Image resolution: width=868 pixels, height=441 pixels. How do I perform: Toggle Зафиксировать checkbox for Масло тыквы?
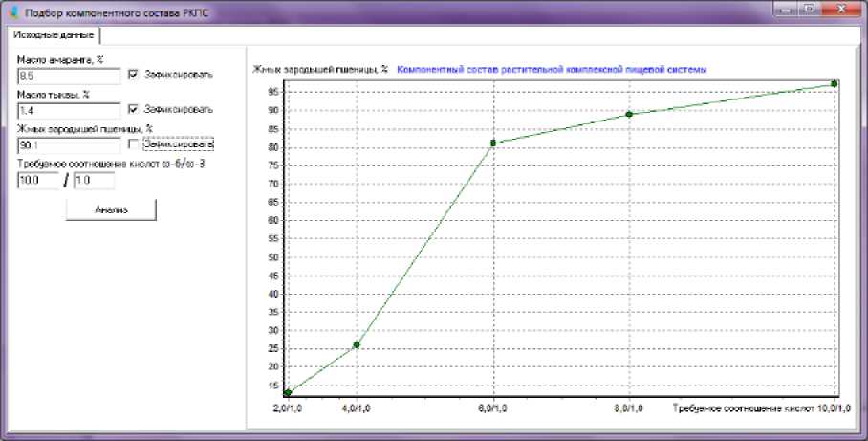point(133,109)
